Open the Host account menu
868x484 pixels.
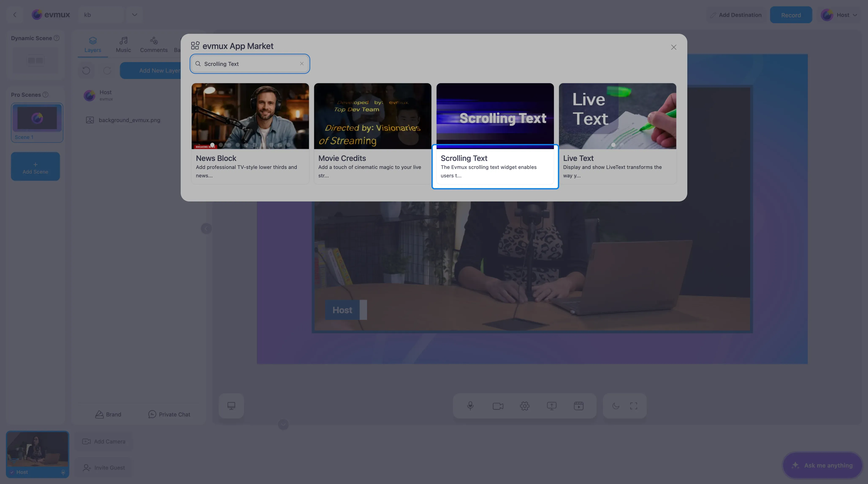pos(839,15)
